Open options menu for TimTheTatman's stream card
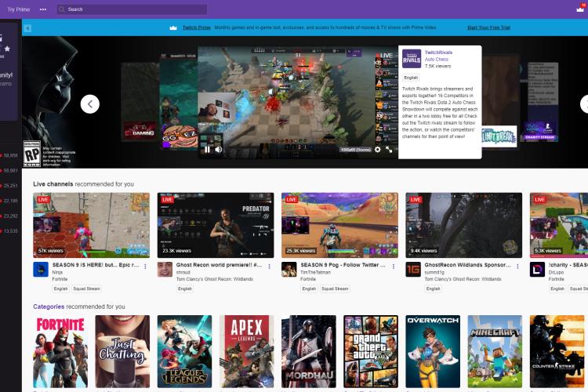588x392 pixels. (x=394, y=267)
